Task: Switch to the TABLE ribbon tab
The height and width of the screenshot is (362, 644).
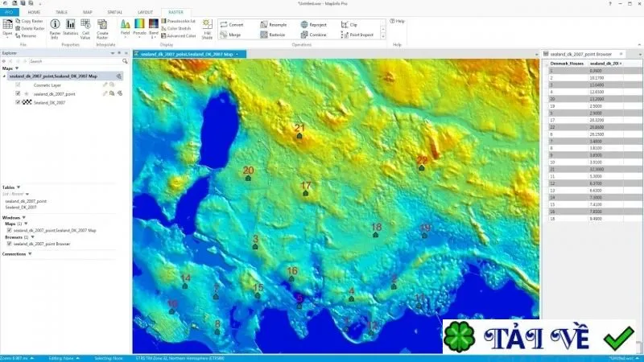Action: (x=62, y=12)
